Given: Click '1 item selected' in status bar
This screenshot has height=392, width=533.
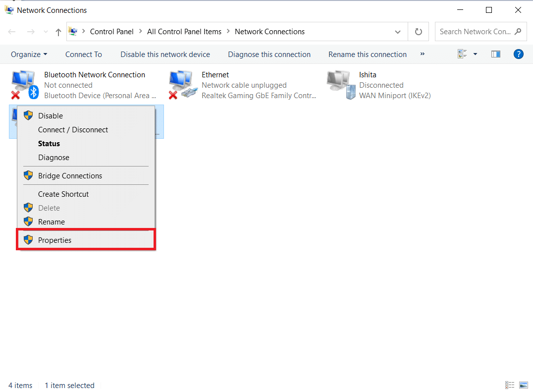Looking at the screenshot, I should (70, 386).
